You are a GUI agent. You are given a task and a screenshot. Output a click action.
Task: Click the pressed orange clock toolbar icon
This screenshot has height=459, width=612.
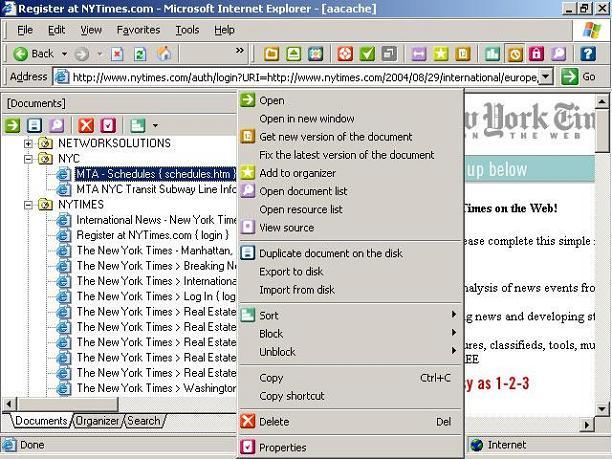coord(514,54)
